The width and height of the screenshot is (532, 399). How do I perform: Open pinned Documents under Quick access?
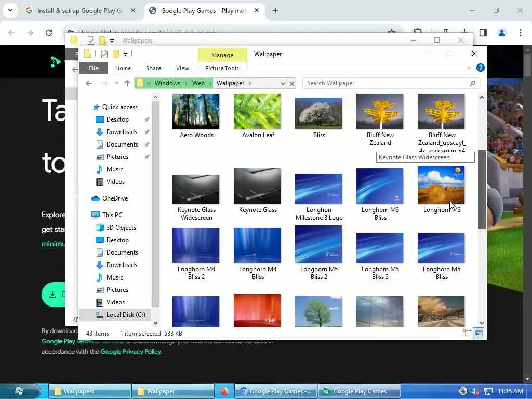coord(122,144)
